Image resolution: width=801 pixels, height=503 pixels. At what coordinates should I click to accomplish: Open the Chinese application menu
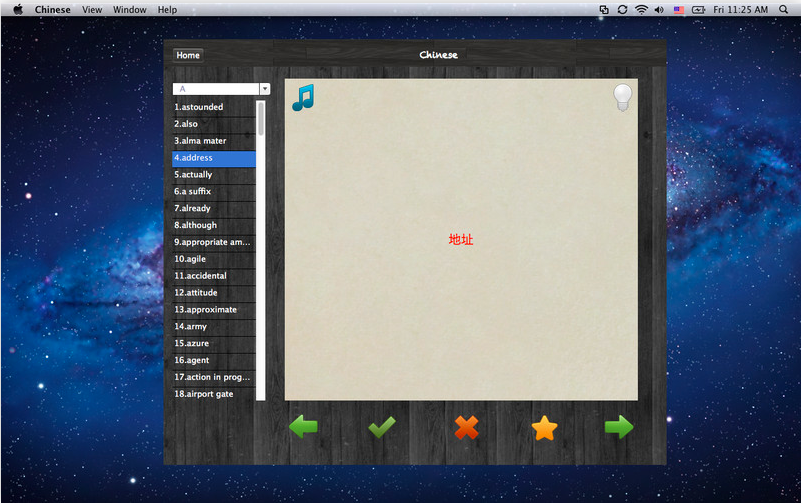pos(53,9)
